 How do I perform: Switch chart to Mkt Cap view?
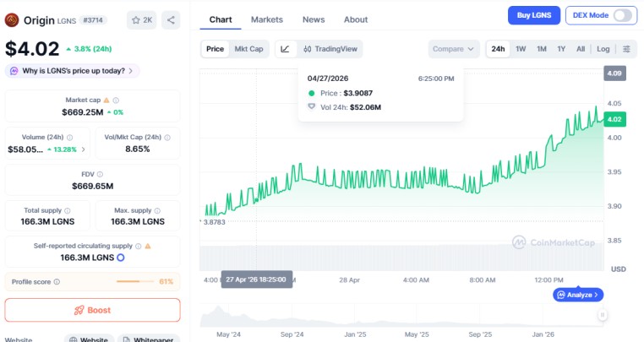point(248,49)
